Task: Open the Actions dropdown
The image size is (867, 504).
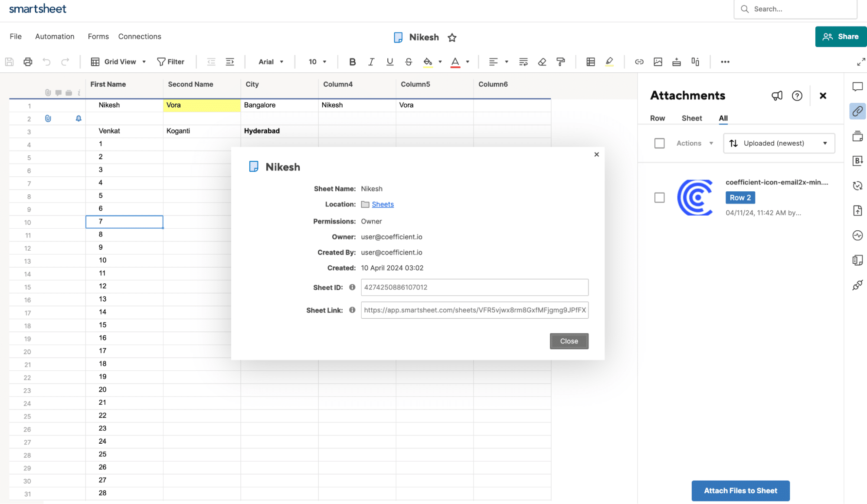Action: [x=694, y=143]
